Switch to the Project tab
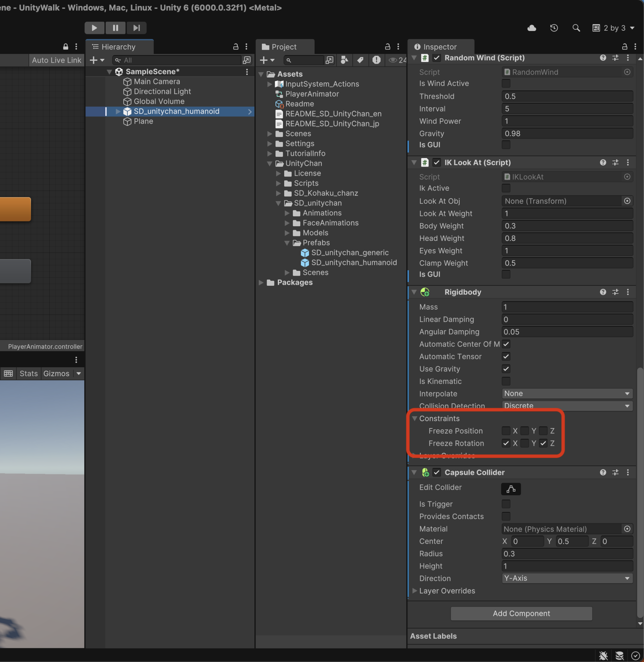This screenshot has height=662, width=644. (x=285, y=47)
